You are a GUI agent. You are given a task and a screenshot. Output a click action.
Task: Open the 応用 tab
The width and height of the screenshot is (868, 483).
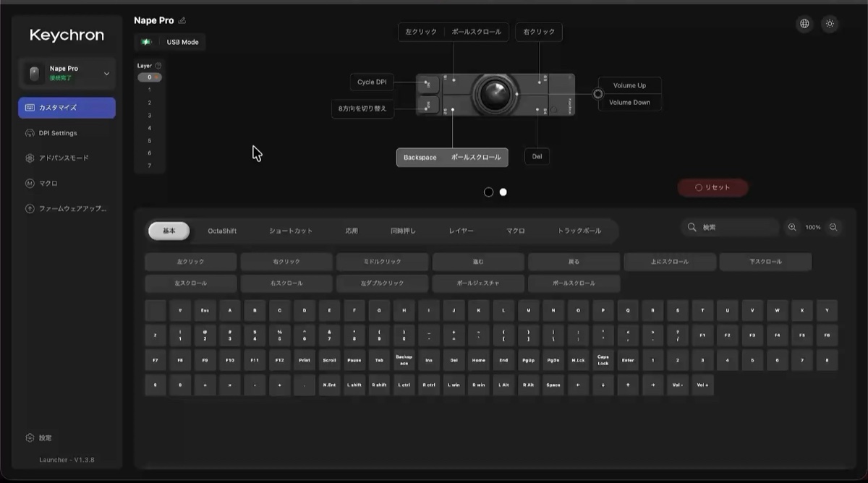[352, 231]
